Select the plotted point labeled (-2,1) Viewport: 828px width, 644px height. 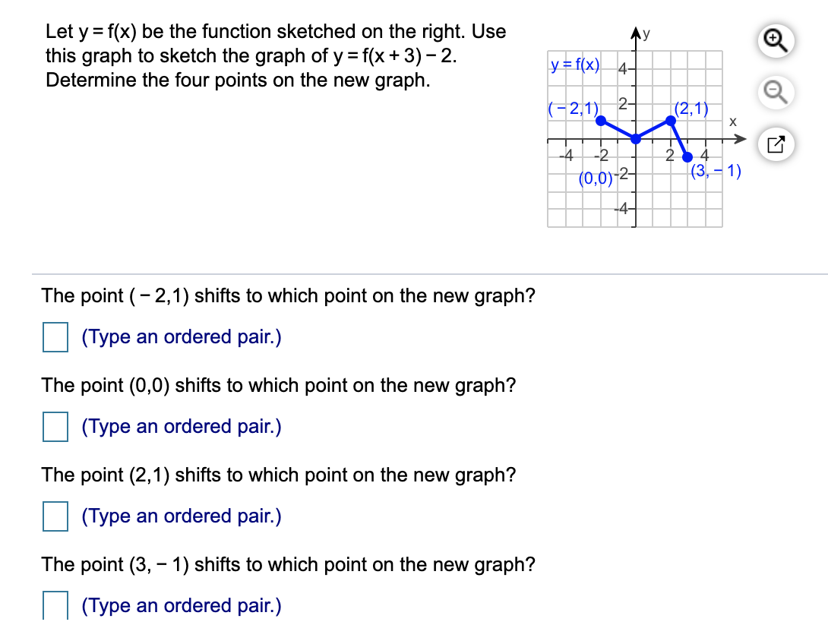[600, 122]
